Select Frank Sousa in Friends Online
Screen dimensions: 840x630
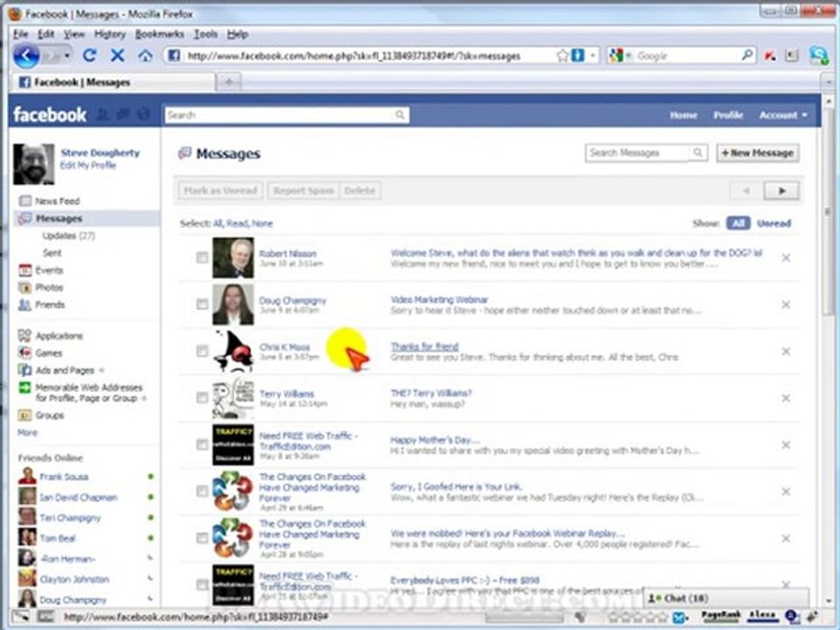[x=64, y=476]
